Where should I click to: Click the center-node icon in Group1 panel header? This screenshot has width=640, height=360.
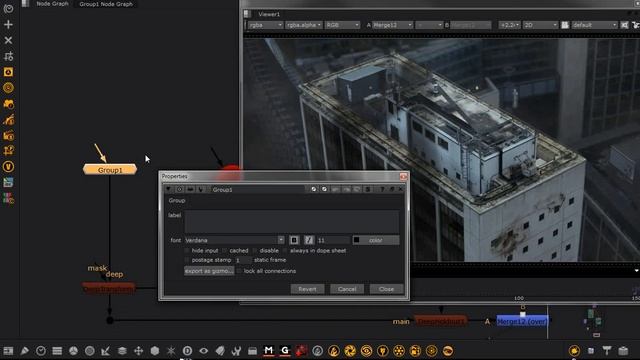[x=179, y=189]
